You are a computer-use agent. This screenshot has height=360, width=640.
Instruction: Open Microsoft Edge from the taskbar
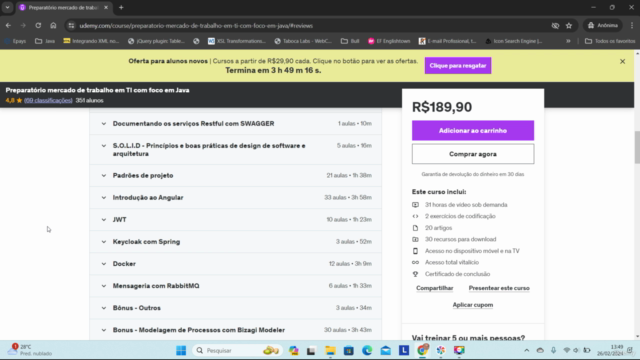tap(367, 350)
